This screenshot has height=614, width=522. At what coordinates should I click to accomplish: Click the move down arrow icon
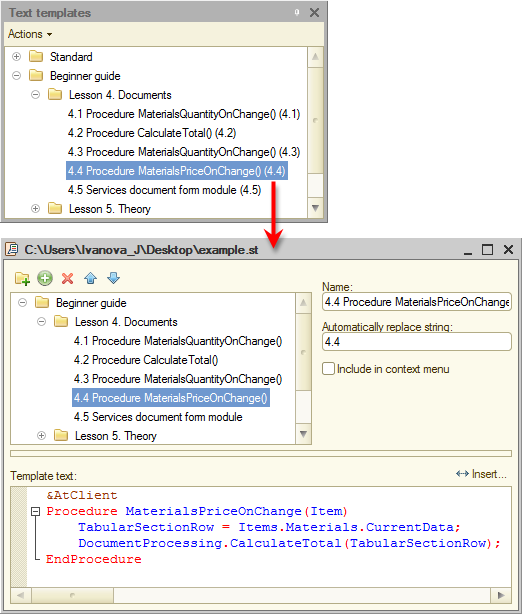(113, 278)
